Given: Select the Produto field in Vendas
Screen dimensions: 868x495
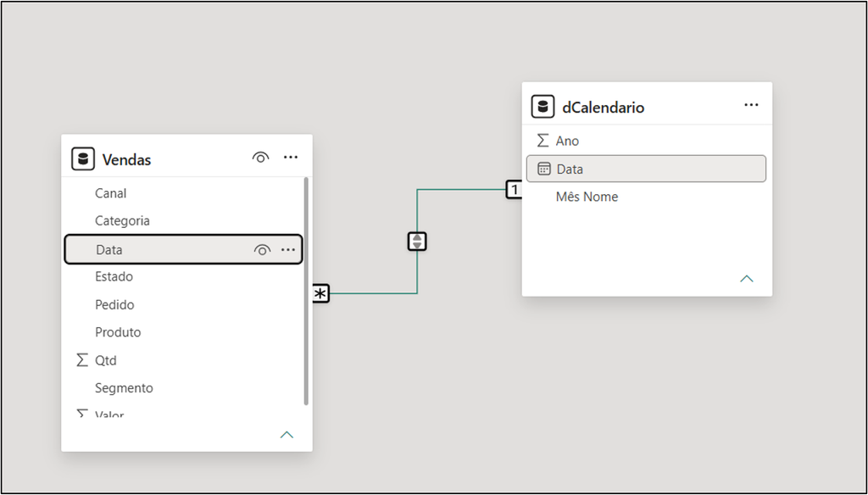Looking at the screenshot, I should (x=183, y=333).
